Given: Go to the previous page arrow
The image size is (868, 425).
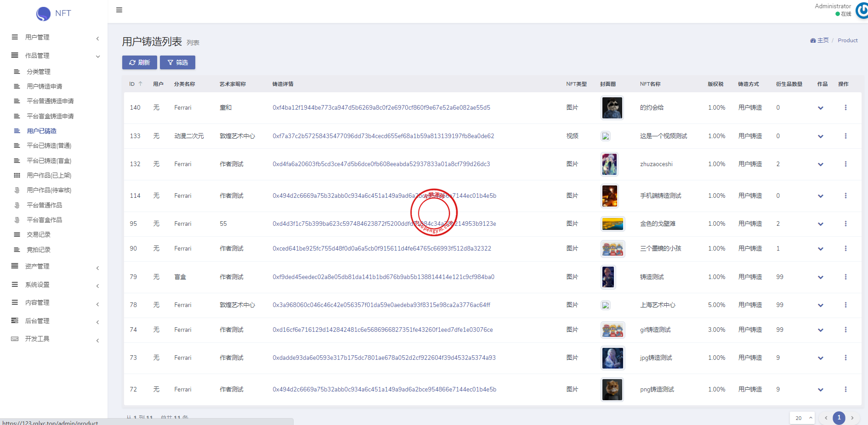Looking at the screenshot, I should click(826, 418).
